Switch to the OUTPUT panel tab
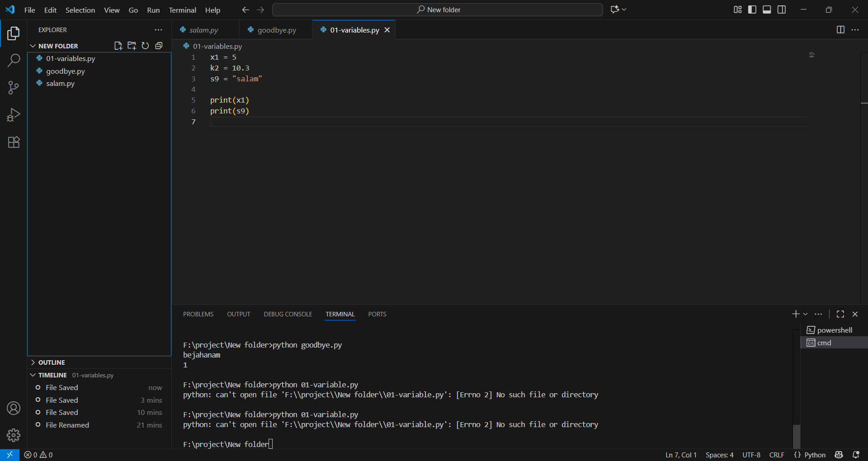 click(239, 314)
